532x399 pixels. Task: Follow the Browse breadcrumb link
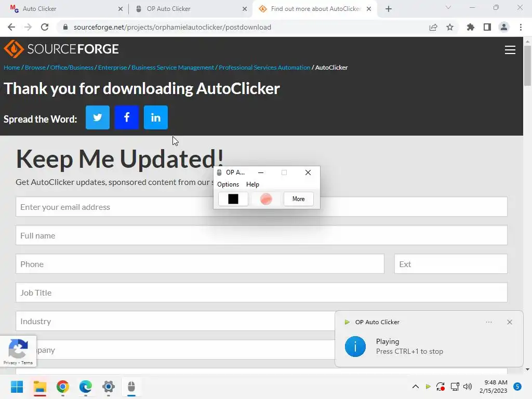click(35, 68)
